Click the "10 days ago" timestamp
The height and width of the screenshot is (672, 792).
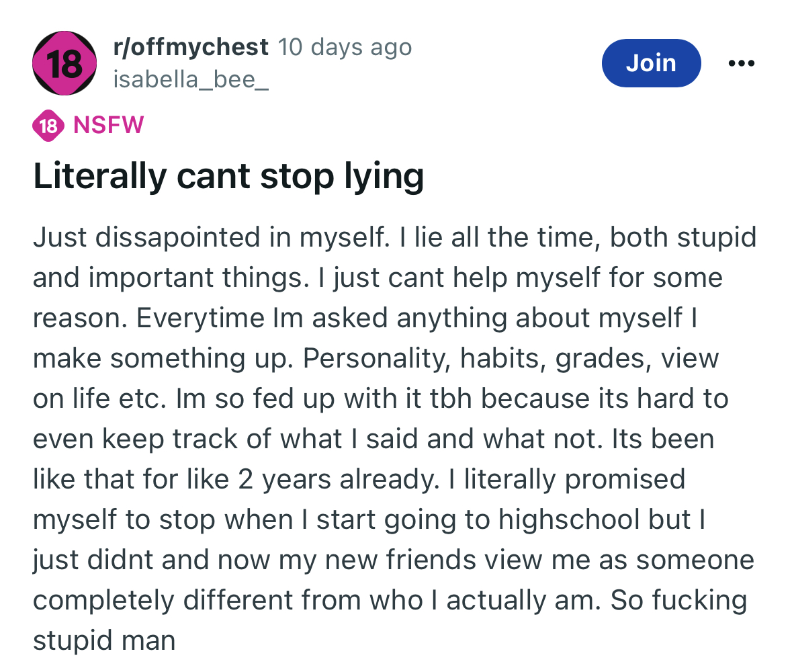click(345, 47)
